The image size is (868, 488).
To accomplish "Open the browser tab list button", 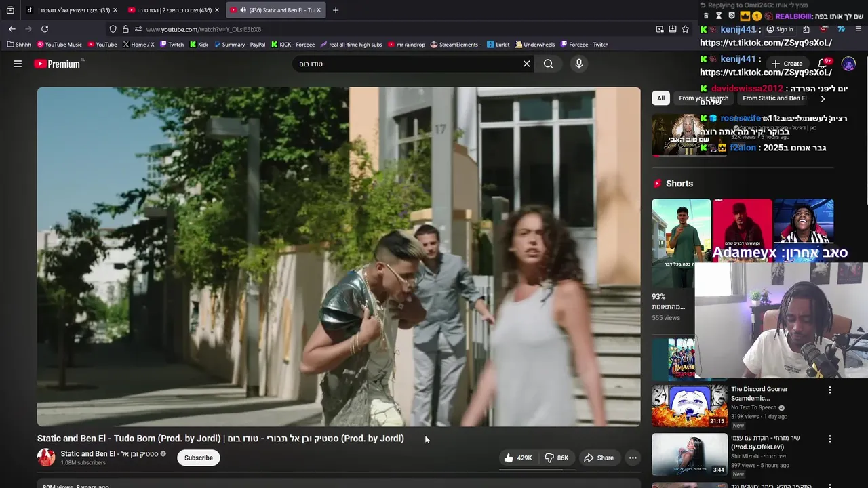I will coord(10,10).
